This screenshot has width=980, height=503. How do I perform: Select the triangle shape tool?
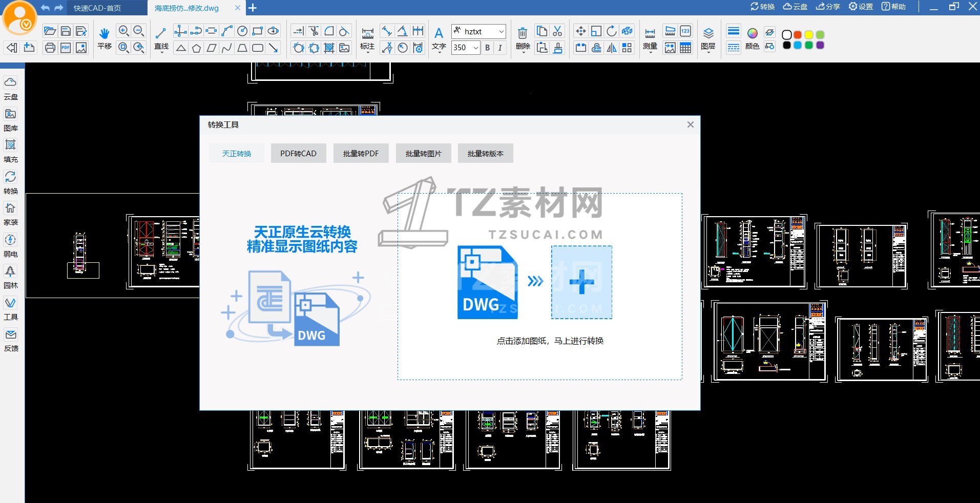pos(181,48)
